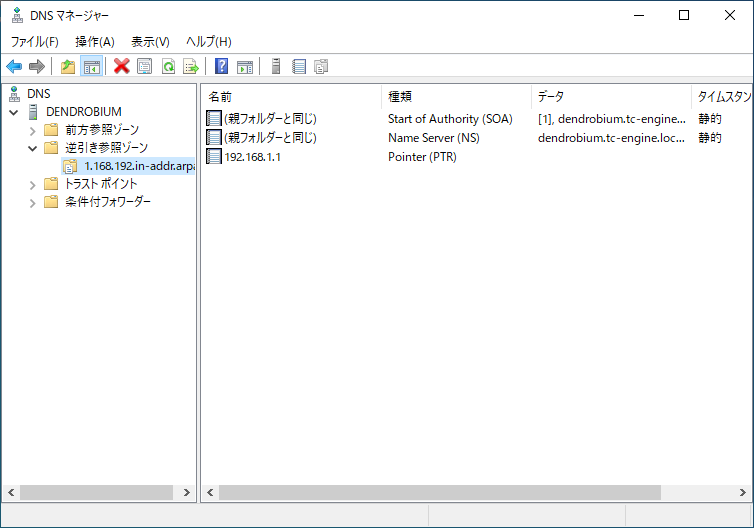
Task: Open the ヘルプ(H) menu
Action: pyautogui.click(x=209, y=42)
